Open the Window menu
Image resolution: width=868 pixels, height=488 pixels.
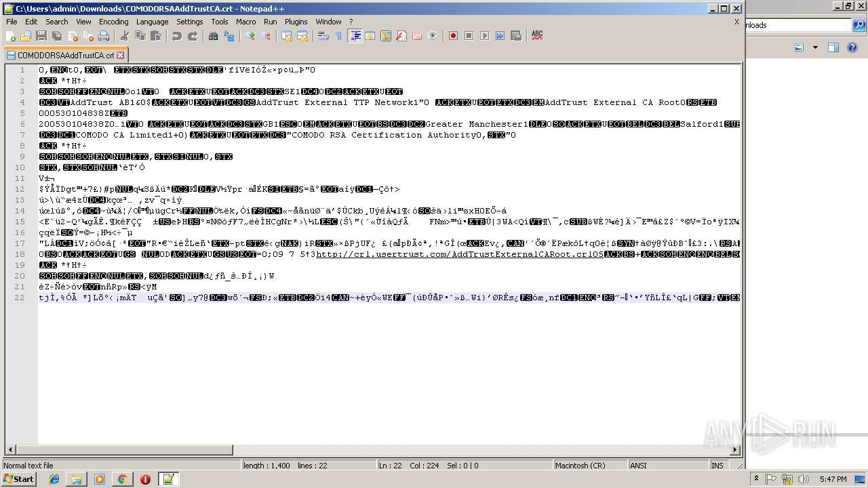329,22
